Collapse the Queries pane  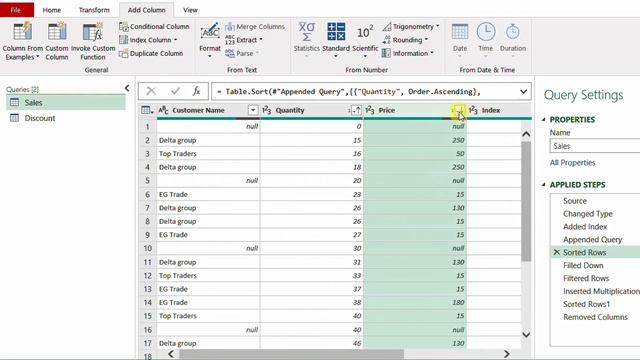(127, 88)
